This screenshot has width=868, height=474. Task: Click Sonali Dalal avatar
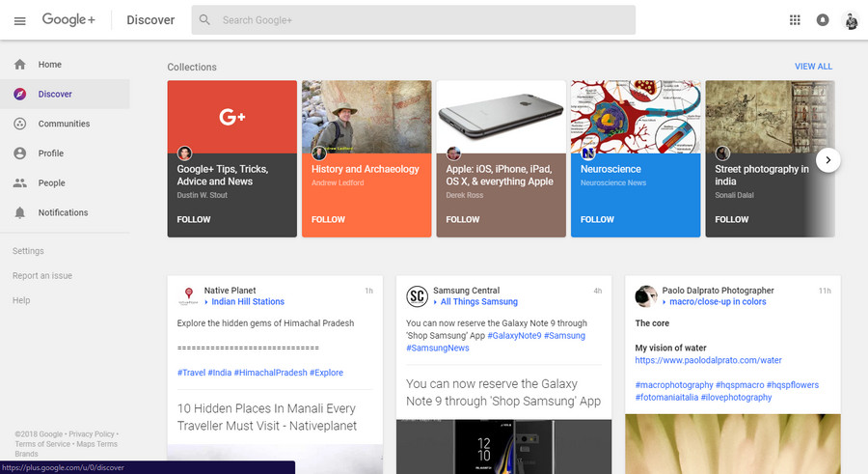722,153
